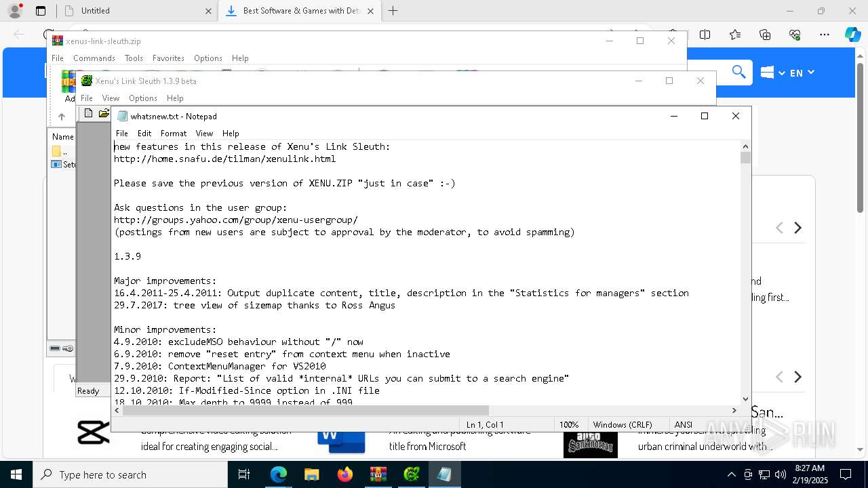
Task: Open Firefox from the taskbar
Action: click(x=345, y=474)
